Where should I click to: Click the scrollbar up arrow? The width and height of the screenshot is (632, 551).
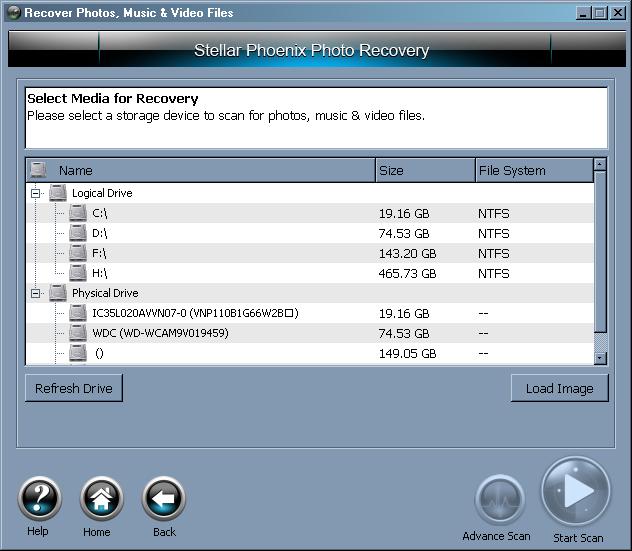600,164
